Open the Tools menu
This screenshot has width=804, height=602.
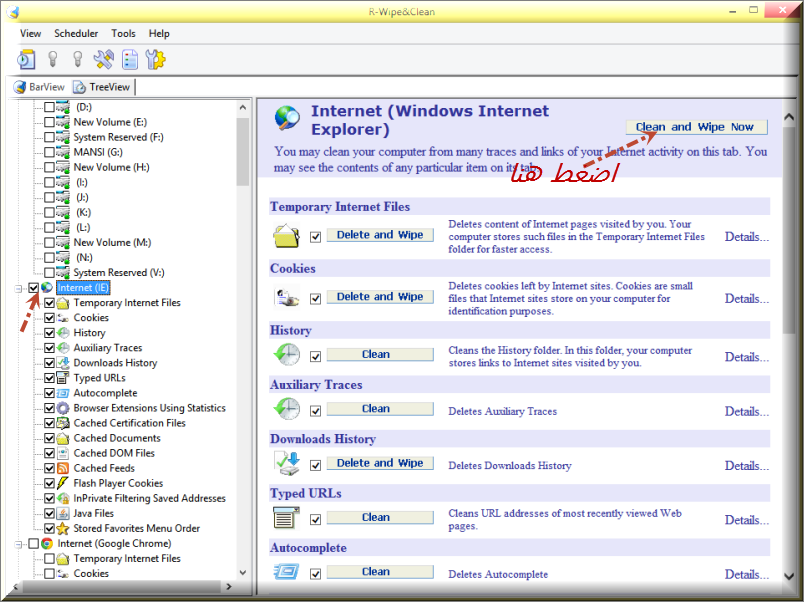124,33
